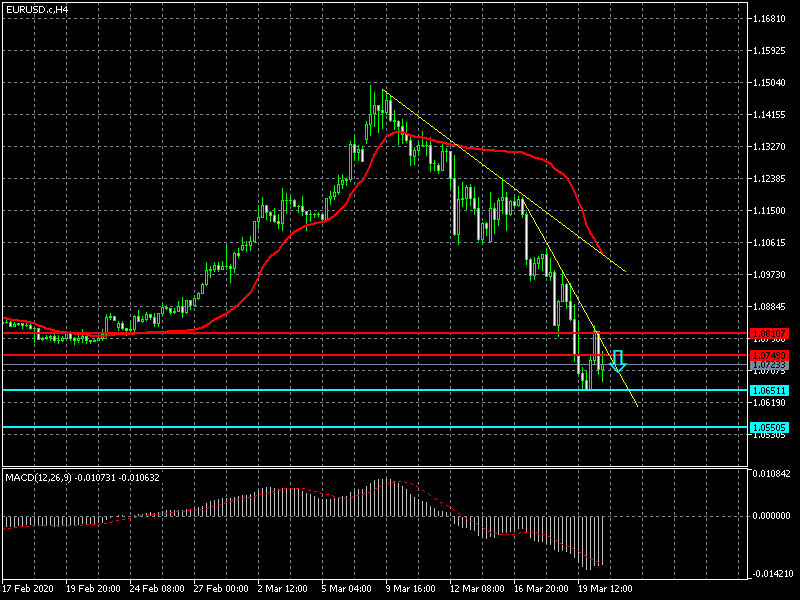
Task: Click the gray 1.07233 current price tag
Action: point(769,366)
